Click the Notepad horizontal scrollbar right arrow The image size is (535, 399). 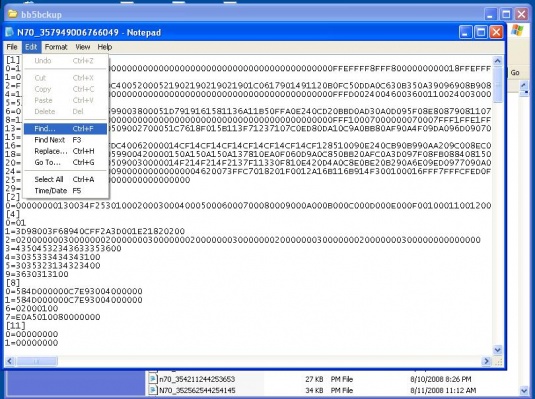(x=486, y=361)
